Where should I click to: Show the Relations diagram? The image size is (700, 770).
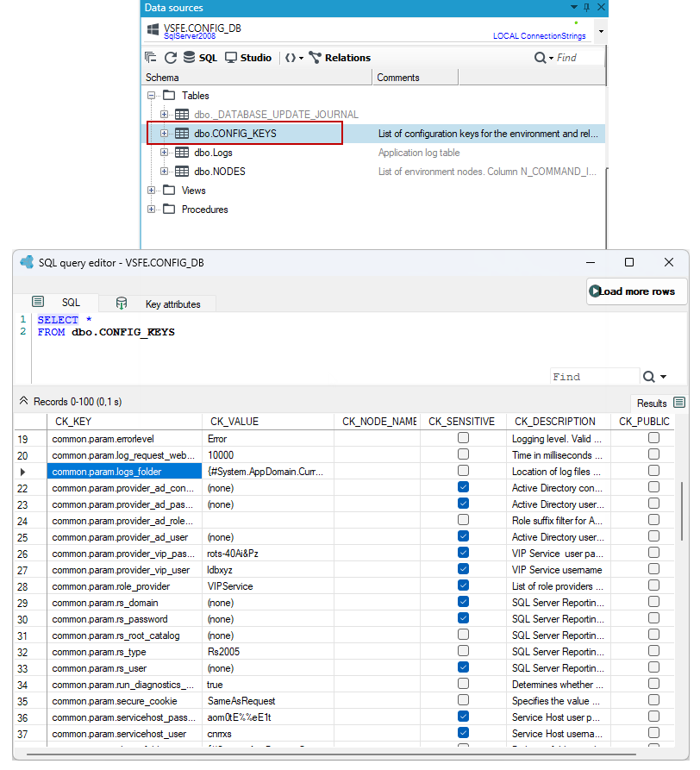click(x=340, y=58)
